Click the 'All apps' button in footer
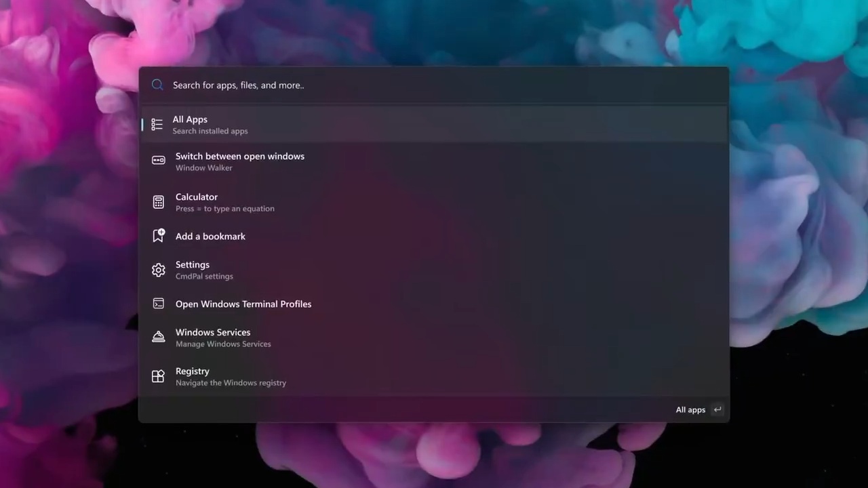 (x=690, y=409)
